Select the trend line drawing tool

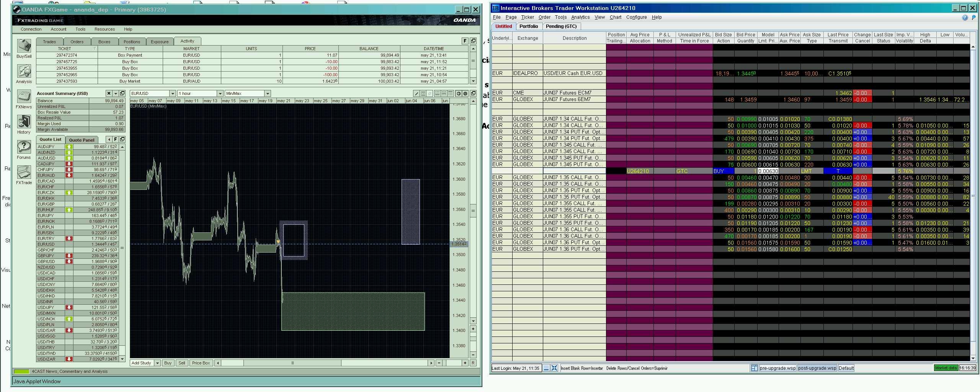click(x=416, y=93)
